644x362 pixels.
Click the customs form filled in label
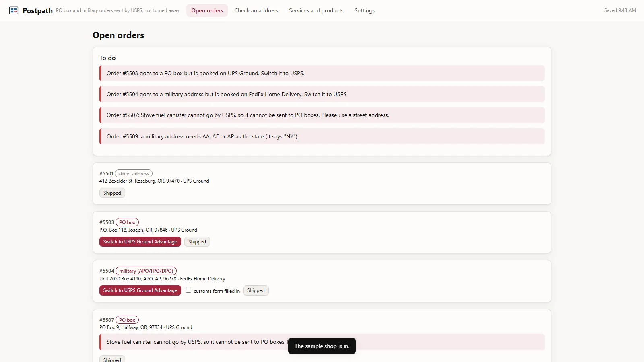click(x=217, y=291)
